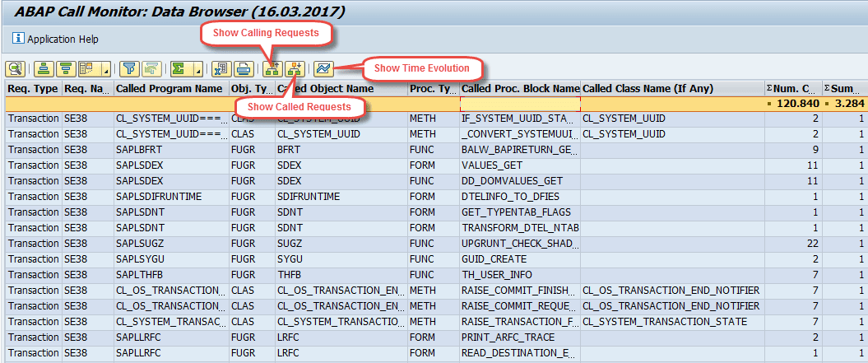Screen dimensions: 868x363
Task: Select the SDIFRUNTIME object name cell
Action: (x=341, y=197)
